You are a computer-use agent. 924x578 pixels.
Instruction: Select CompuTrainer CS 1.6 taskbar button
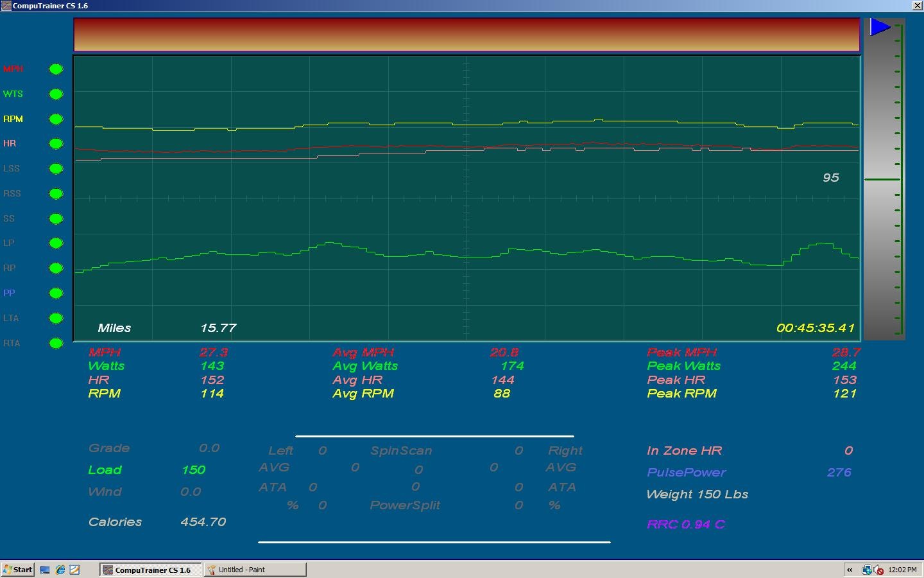151,570
